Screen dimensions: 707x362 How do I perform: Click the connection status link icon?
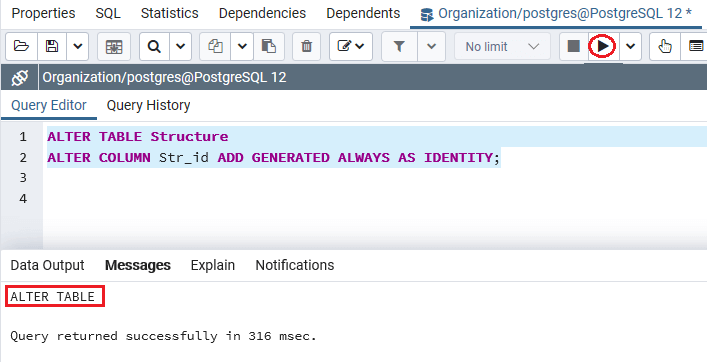click(x=20, y=78)
